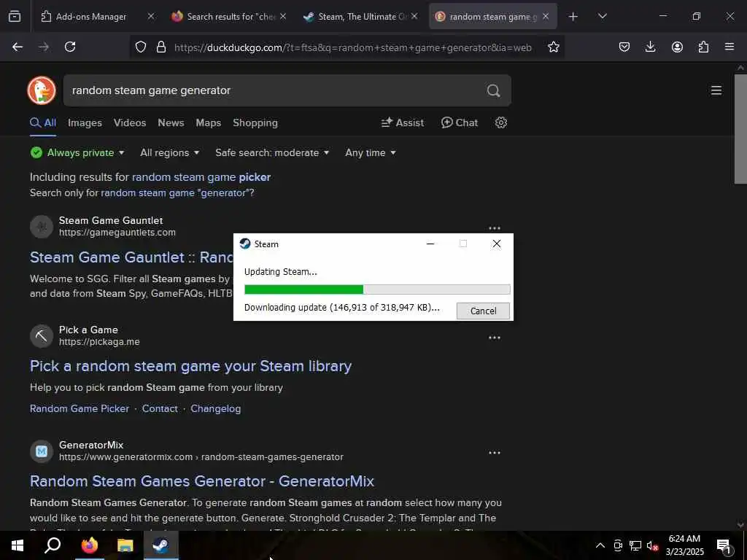
Task: Open taskbar clock and date
Action: click(684, 545)
